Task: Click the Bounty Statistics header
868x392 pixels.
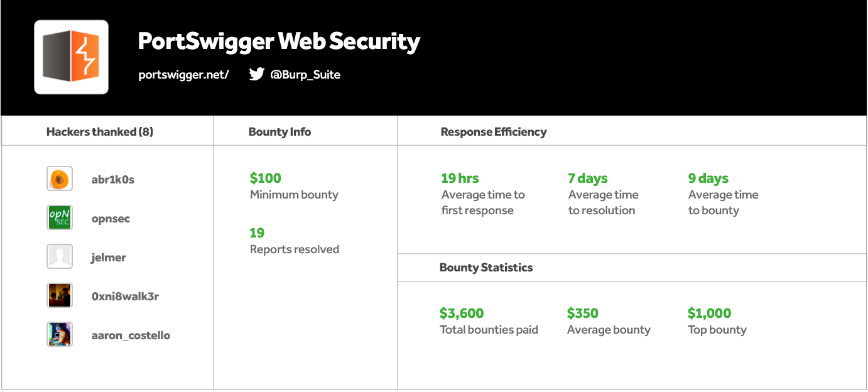Action: (x=486, y=268)
